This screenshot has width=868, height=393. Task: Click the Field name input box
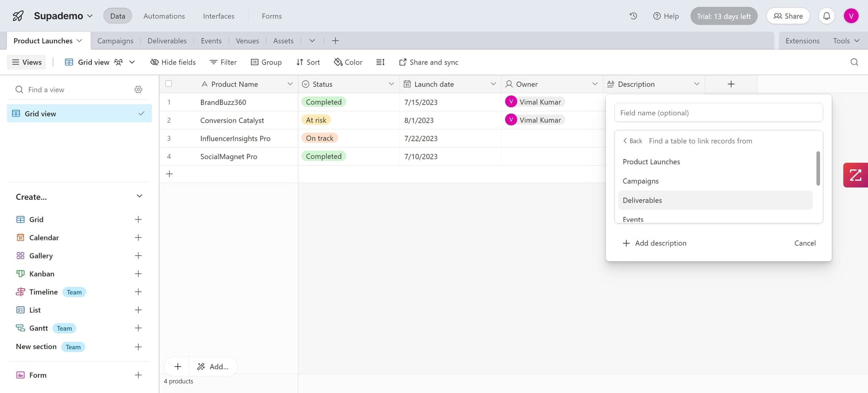(x=718, y=113)
